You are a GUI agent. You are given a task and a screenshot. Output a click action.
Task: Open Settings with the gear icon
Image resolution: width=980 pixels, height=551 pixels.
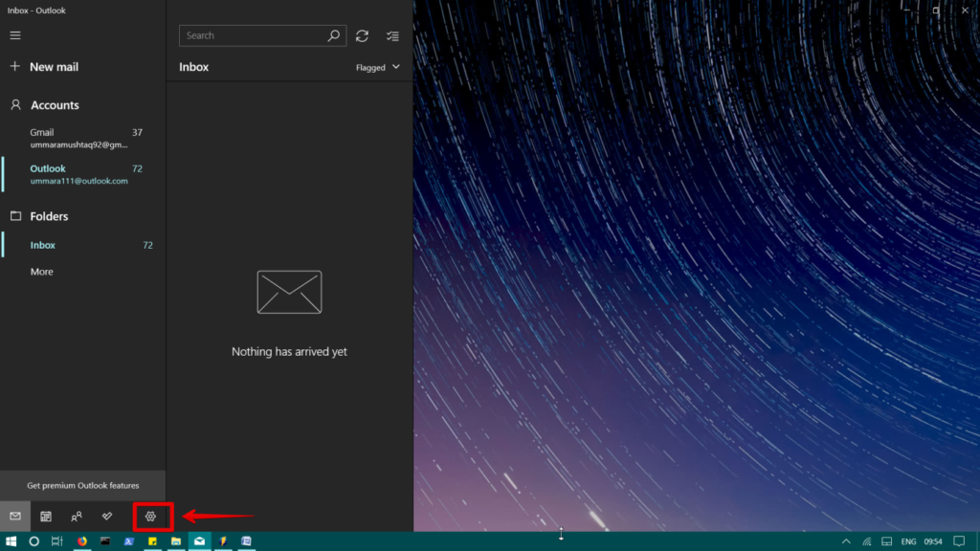pyautogui.click(x=150, y=516)
